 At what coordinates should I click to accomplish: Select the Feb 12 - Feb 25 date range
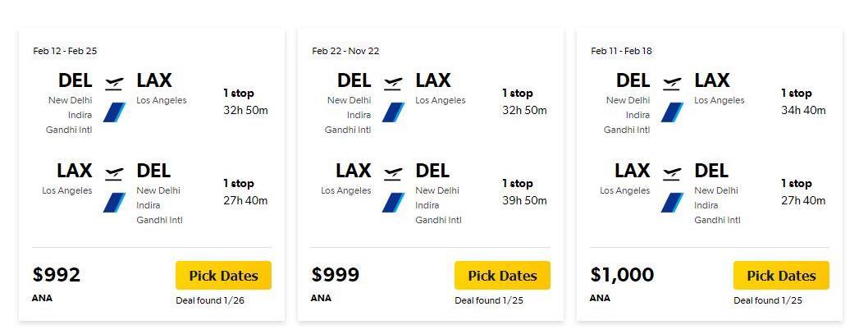point(65,51)
